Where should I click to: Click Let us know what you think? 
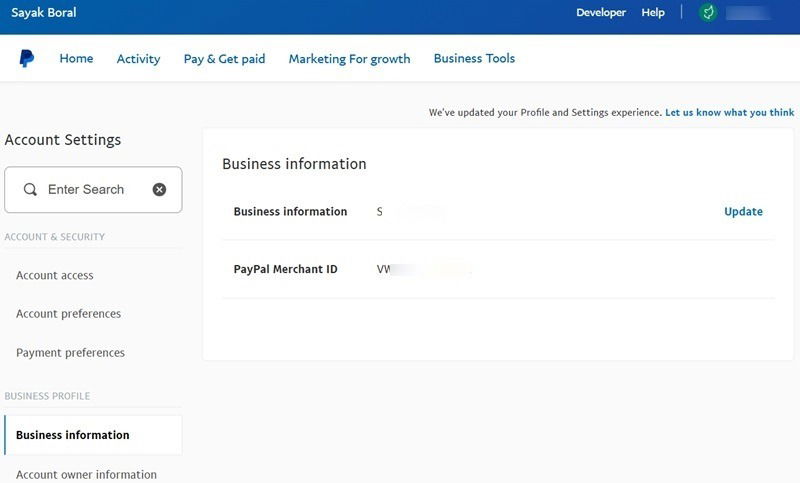coord(730,113)
